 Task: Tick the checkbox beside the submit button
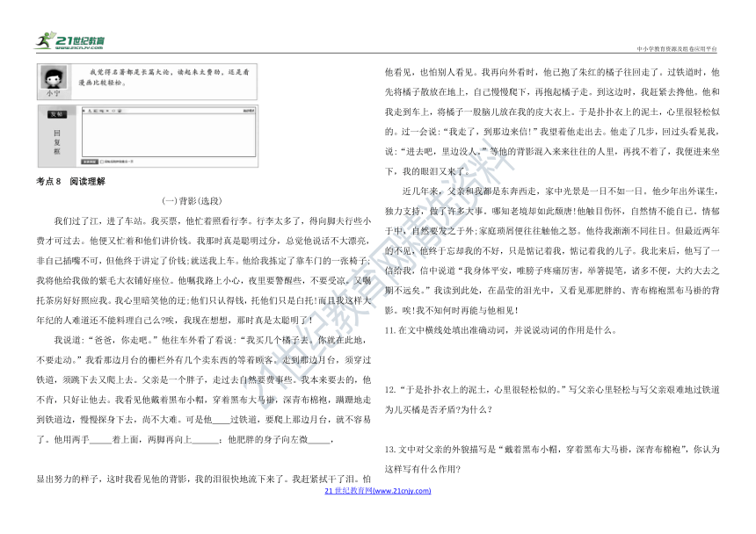click(x=101, y=162)
